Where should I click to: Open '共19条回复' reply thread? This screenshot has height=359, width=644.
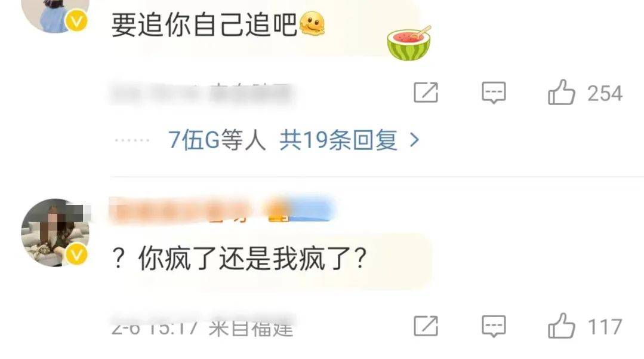[338, 140]
